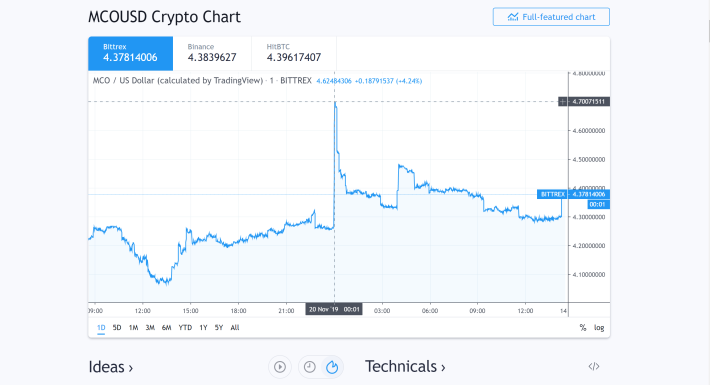Choose the 3M time range

click(150, 327)
